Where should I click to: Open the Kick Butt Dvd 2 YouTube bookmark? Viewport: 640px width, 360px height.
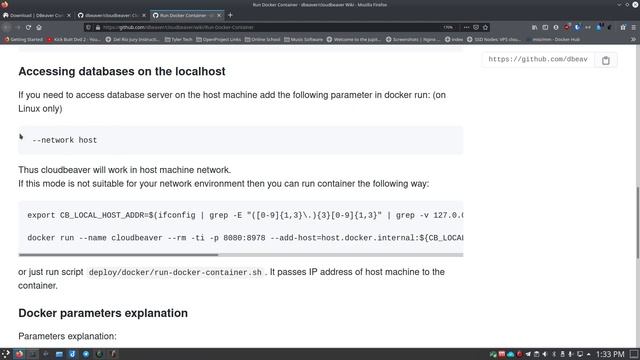pos(74,40)
